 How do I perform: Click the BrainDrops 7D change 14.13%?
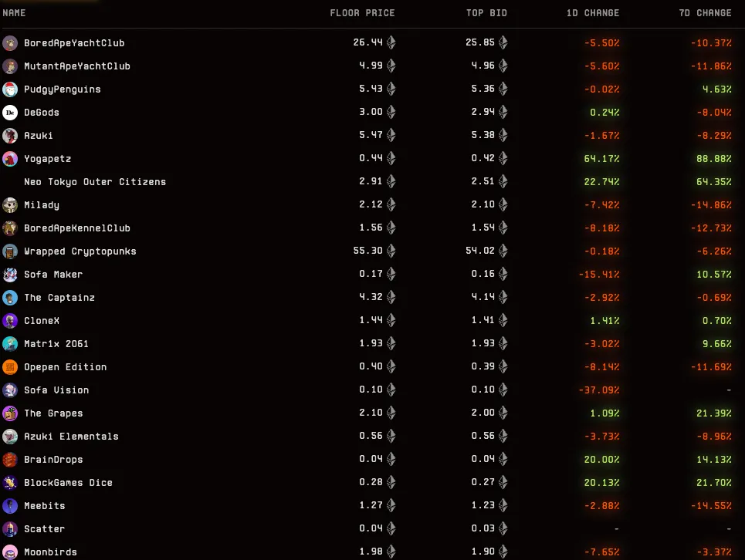[x=713, y=460]
